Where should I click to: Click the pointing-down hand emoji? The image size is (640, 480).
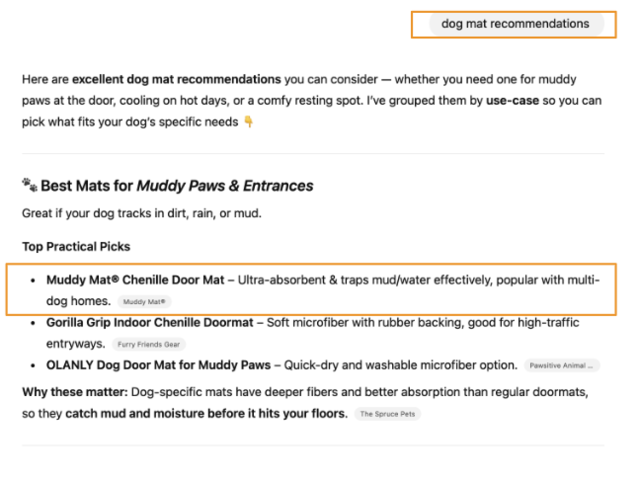point(248,122)
